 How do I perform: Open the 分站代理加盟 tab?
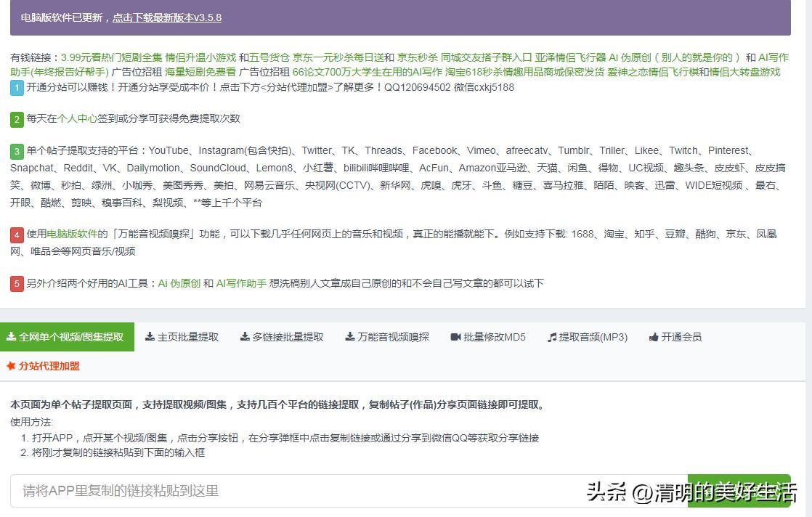coord(43,366)
